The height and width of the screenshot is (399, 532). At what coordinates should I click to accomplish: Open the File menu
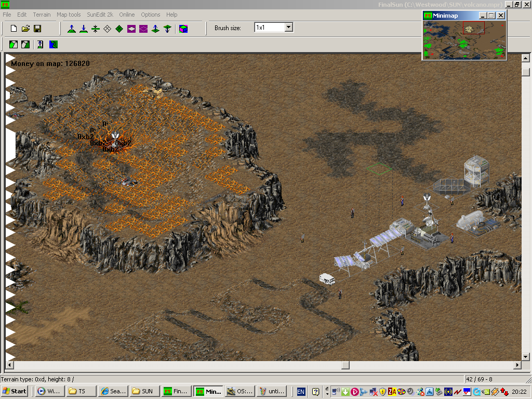coord(7,15)
